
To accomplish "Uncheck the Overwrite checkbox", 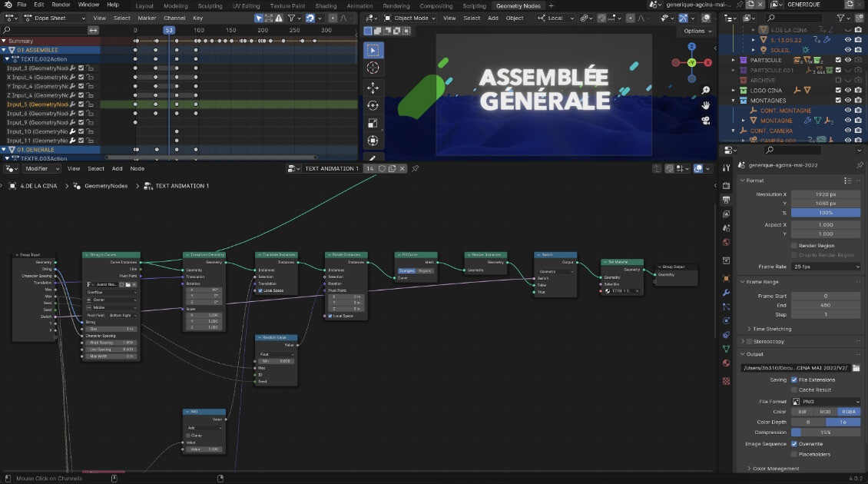I will point(793,443).
